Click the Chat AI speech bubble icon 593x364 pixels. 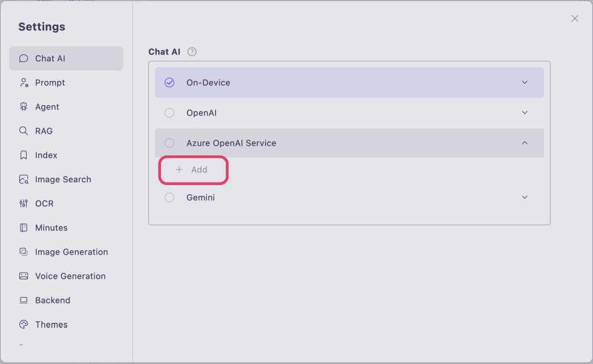pyautogui.click(x=24, y=58)
